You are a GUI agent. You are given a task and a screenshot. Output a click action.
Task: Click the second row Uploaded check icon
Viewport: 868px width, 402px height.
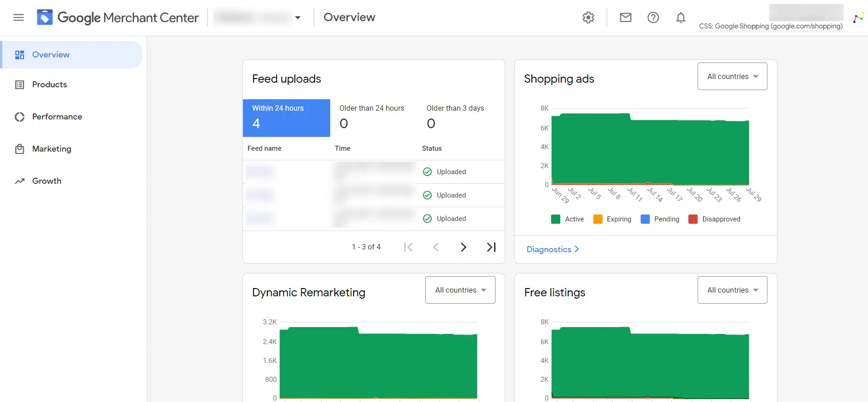tap(427, 195)
